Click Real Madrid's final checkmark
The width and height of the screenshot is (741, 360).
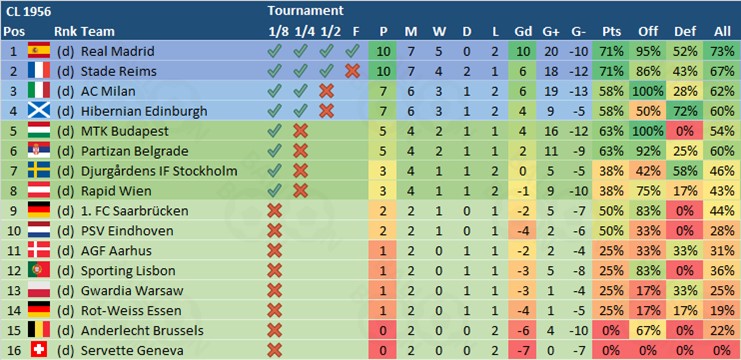353,51
